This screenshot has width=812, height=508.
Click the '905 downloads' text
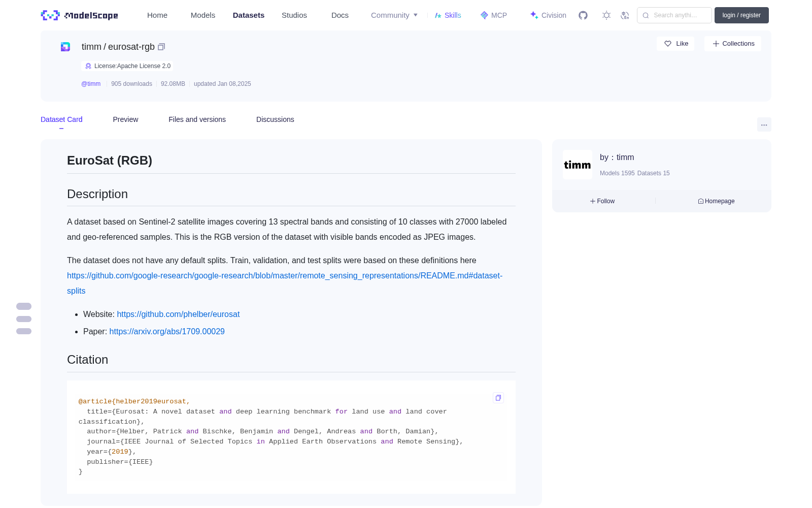coord(131,84)
